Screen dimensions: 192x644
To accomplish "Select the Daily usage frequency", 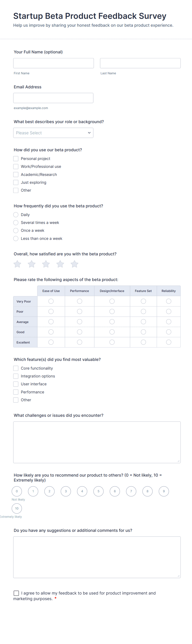I will [16, 215].
